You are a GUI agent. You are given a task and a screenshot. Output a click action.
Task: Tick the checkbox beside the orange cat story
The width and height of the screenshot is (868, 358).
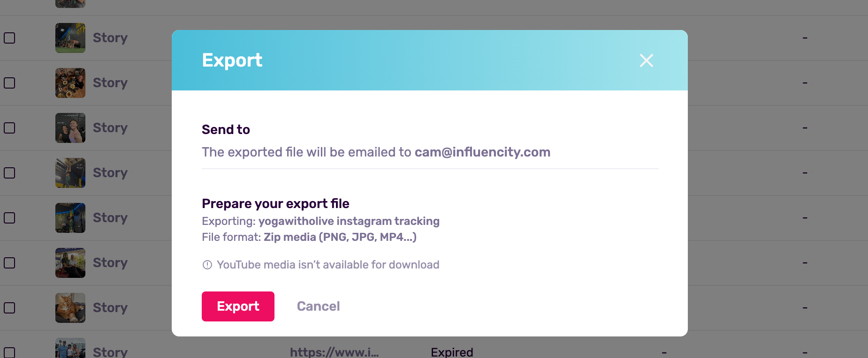(9, 308)
